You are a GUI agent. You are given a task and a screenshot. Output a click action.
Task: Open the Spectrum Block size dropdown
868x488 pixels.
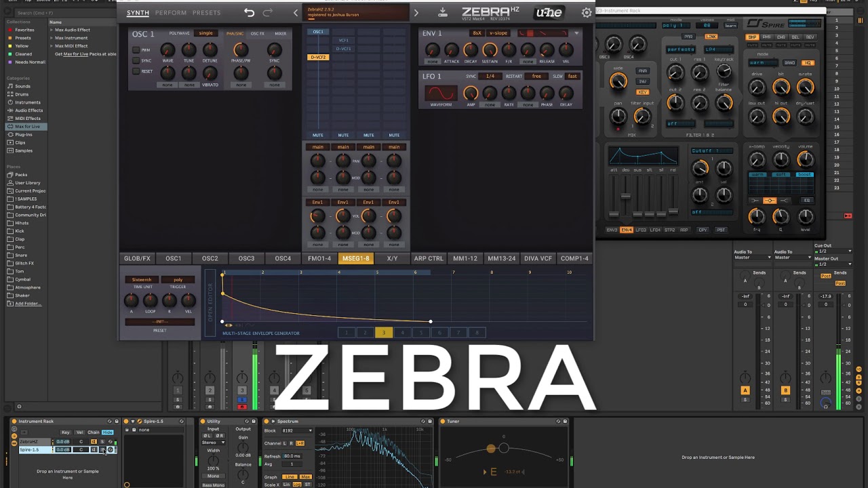point(298,431)
